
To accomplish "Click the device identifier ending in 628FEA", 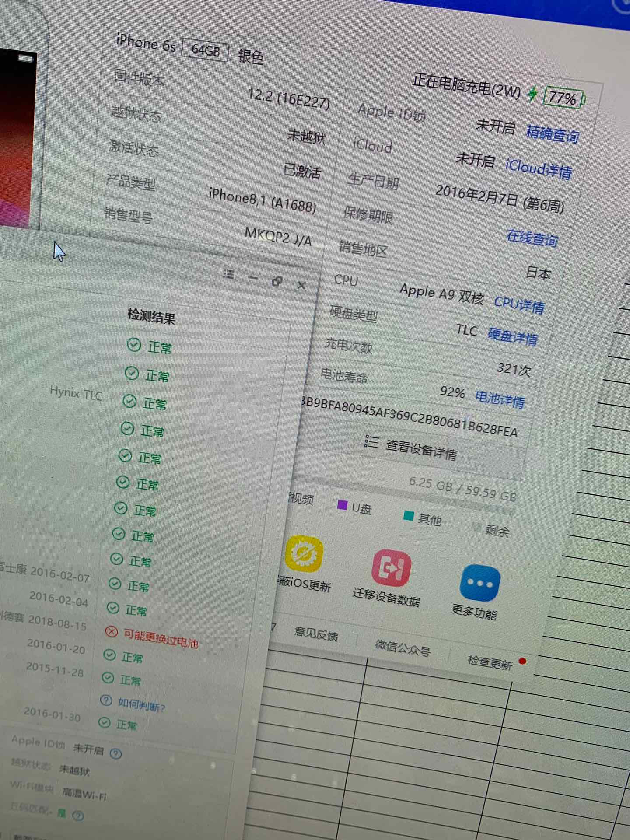I will coord(410,416).
